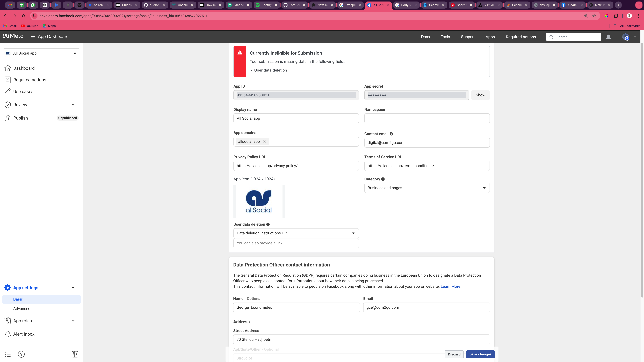
Task: Switch to the Spotify browser tab
Action: tap(267, 5)
